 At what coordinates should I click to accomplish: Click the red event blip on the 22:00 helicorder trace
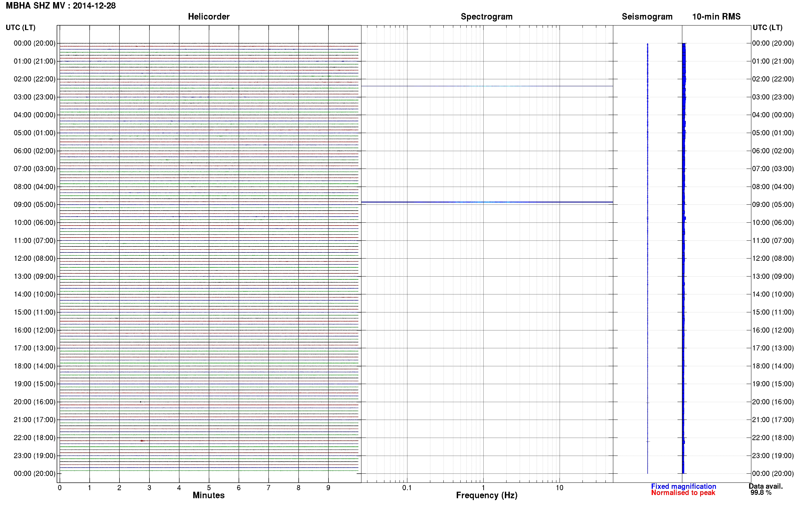tap(142, 440)
